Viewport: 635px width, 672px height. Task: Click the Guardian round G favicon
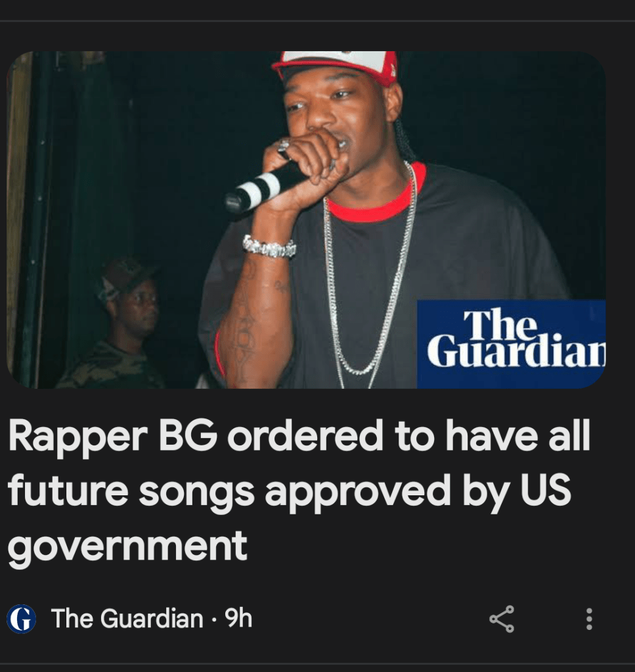(x=21, y=619)
